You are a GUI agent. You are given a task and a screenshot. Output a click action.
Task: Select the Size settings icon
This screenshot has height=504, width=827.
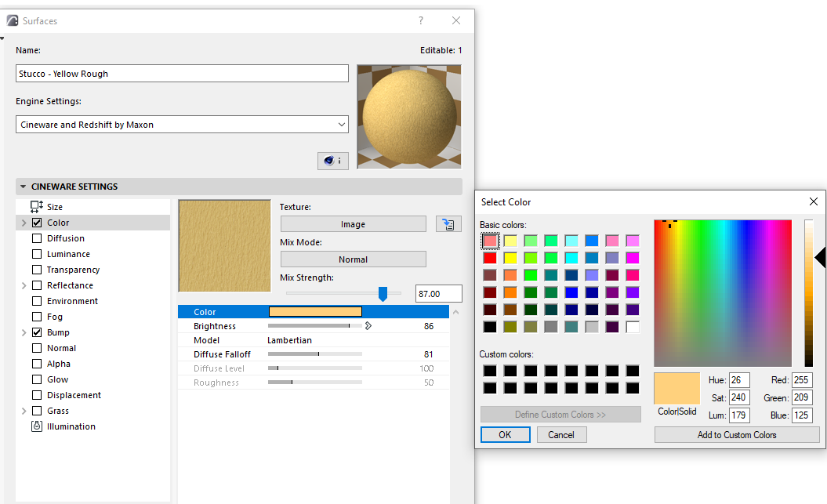[34, 206]
